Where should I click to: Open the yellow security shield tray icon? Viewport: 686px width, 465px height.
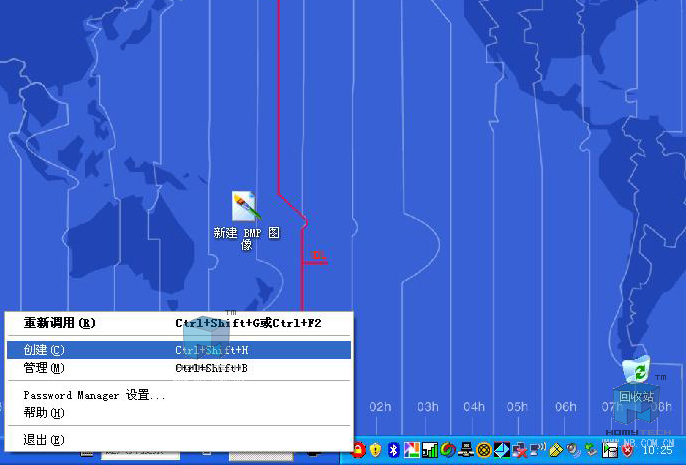pyautogui.click(x=376, y=451)
